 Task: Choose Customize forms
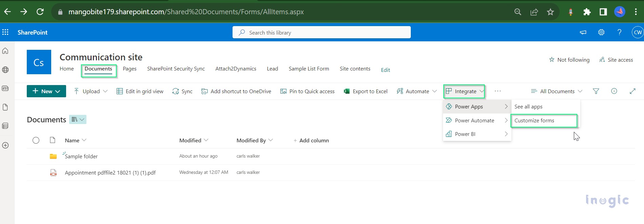click(x=544, y=121)
